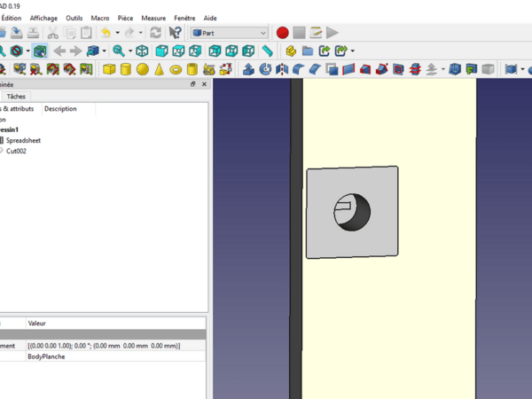Switch to the Tâches tab
Viewport: 532px width, 399px height.
[x=16, y=96]
